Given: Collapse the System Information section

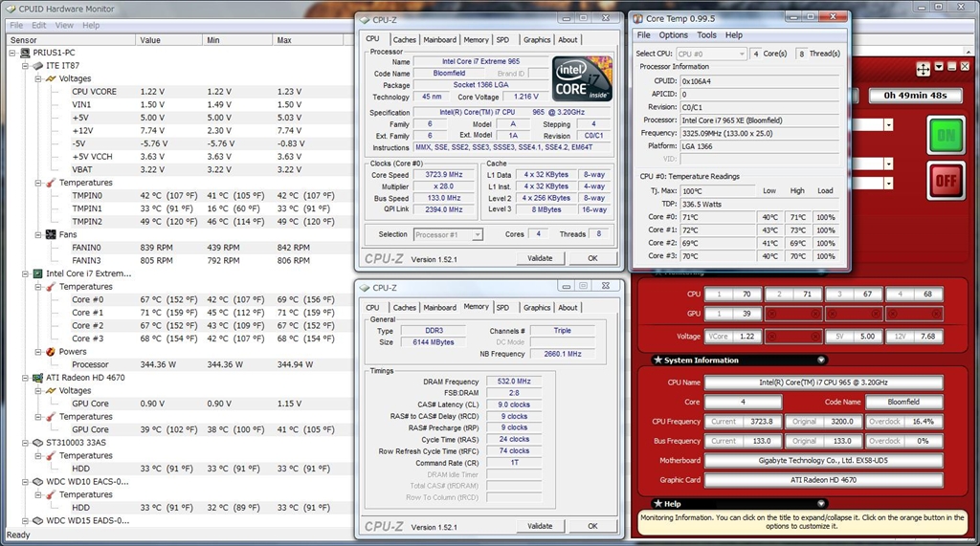Looking at the screenshot, I should tap(821, 360).
